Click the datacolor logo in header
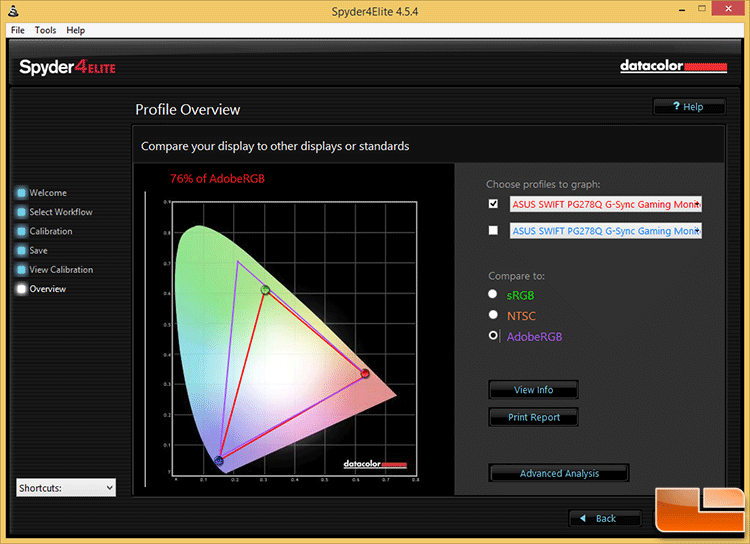750x544 pixels. pyautogui.click(x=673, y=66)
